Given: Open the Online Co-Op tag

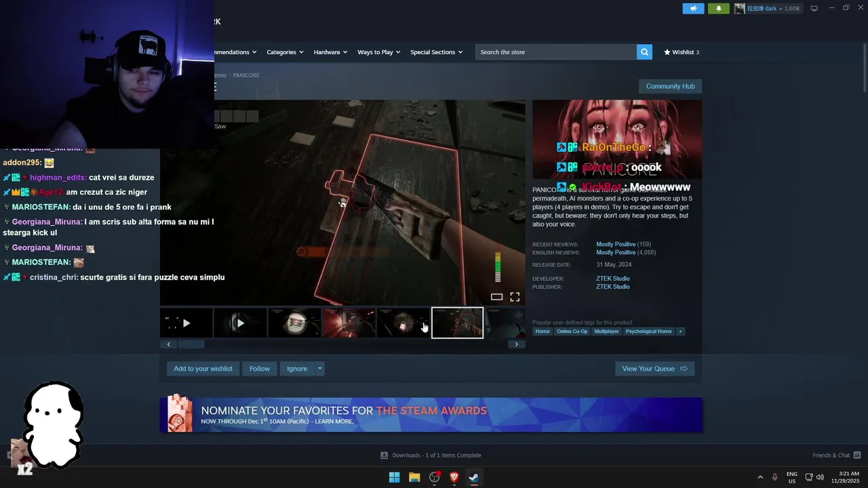Looking at the screenshot, I should click(x=572, y=331).
